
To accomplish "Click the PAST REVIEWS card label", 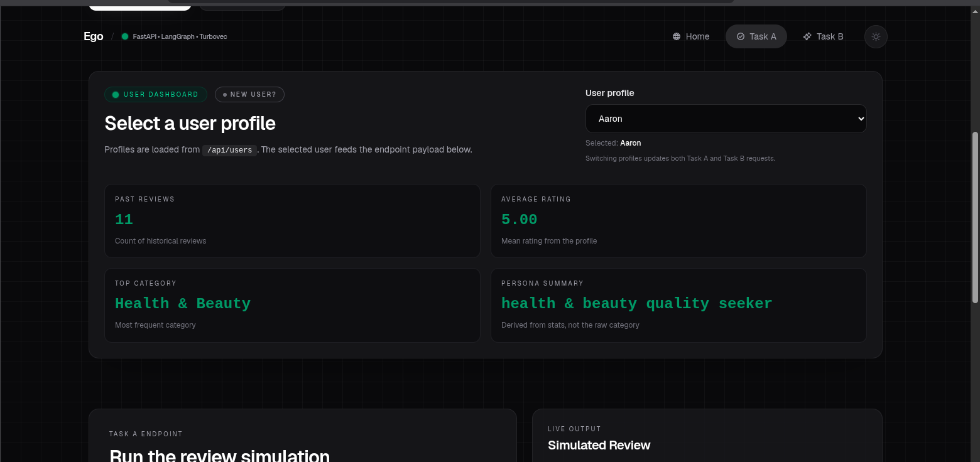I will point(144,199).
